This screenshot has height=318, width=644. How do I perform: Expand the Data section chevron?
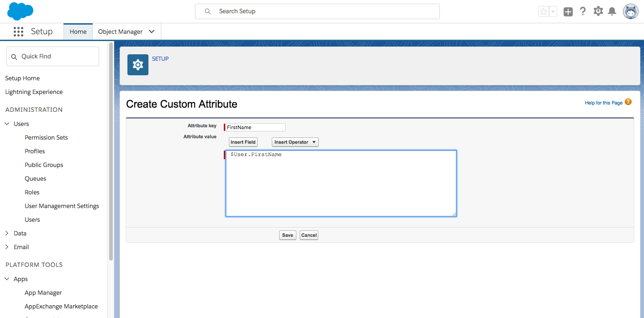7,233
